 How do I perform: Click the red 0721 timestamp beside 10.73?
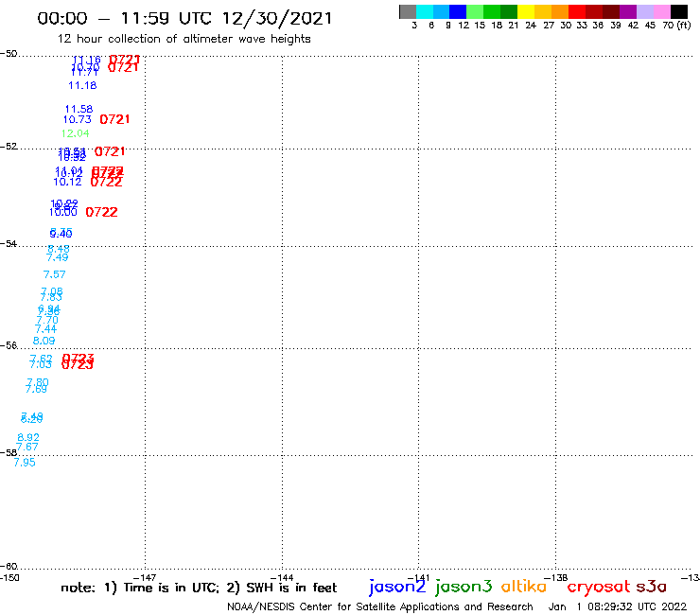[x=114, y=119]
